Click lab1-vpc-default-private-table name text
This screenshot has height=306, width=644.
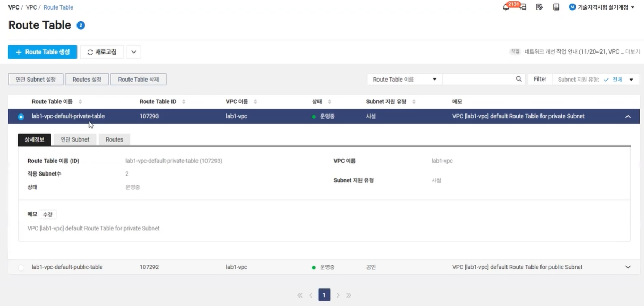coord(68,116)
